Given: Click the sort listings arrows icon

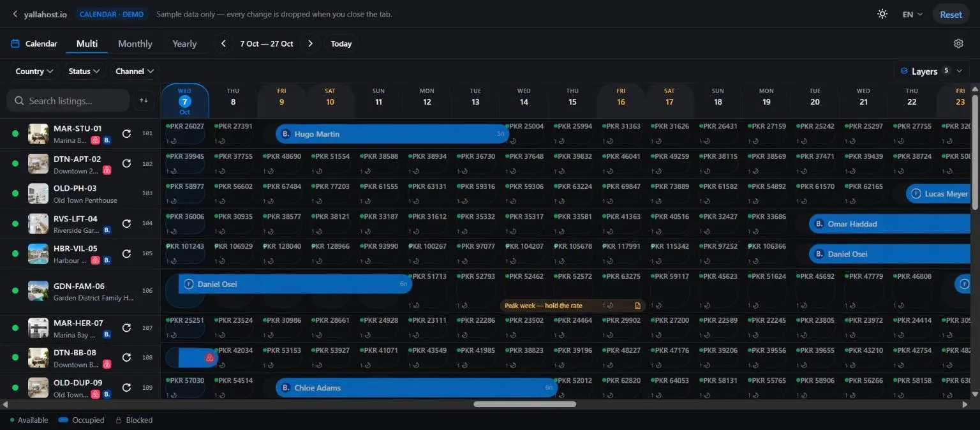Looking at the screenshot, I should coord(144,100).
